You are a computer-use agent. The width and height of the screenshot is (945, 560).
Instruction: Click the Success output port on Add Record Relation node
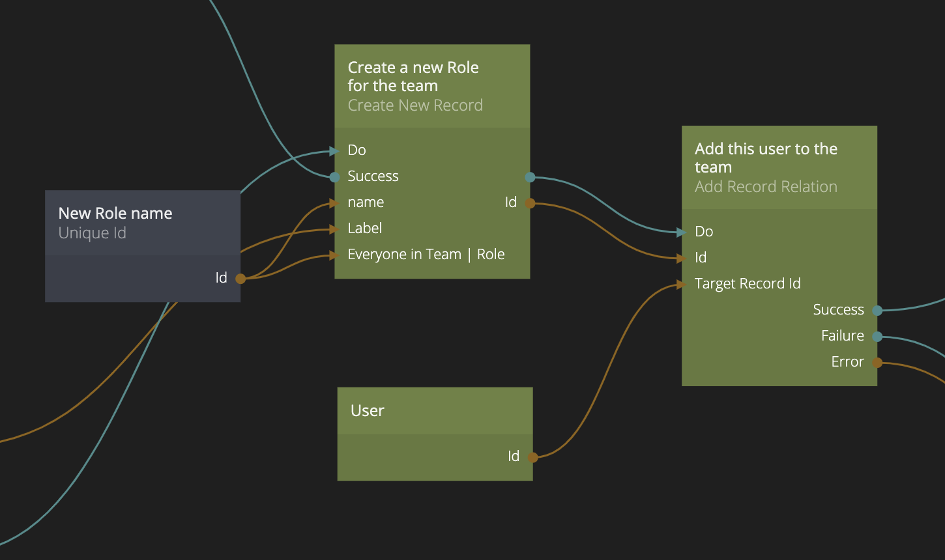[x=877, y=311]
